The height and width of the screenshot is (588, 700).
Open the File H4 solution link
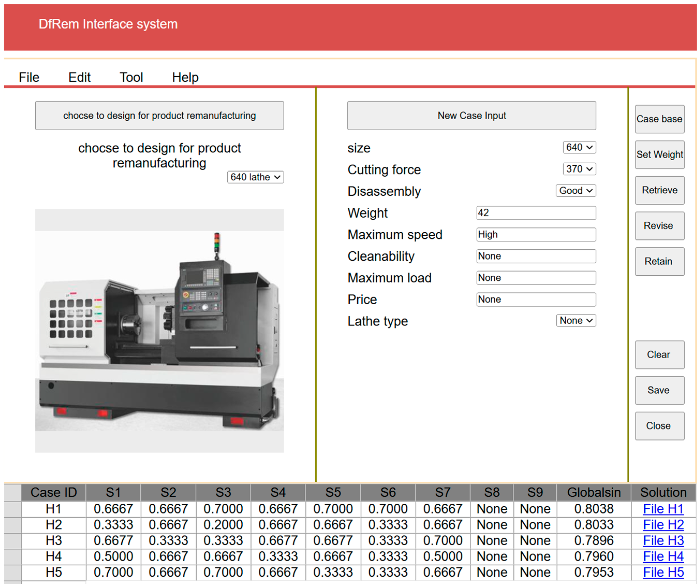(x=663, y=557)
